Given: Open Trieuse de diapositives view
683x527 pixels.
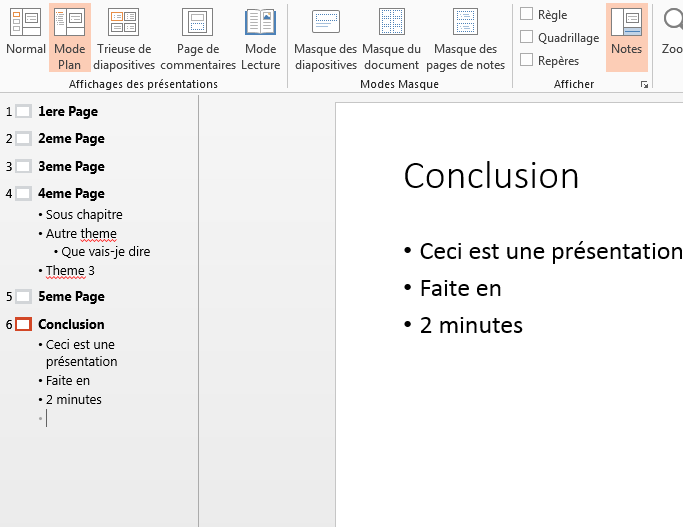Looking at the screenshot, I should coord(124,36).
